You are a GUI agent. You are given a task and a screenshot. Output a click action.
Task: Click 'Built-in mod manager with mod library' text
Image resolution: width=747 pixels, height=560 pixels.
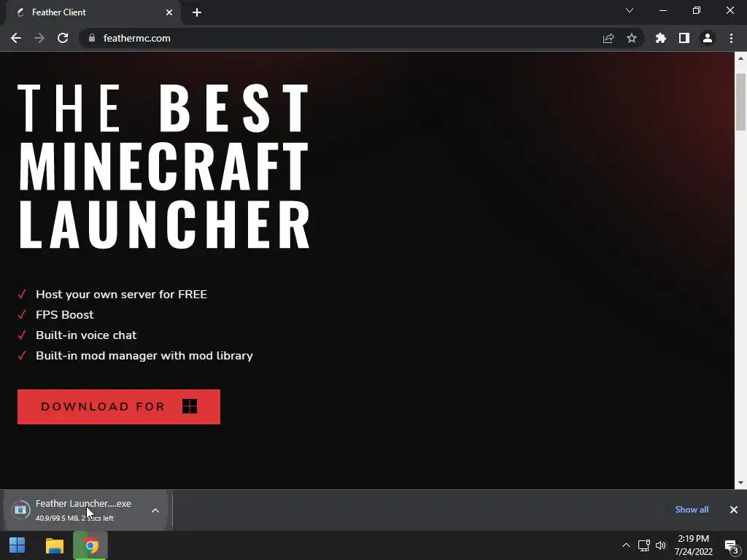144,356
